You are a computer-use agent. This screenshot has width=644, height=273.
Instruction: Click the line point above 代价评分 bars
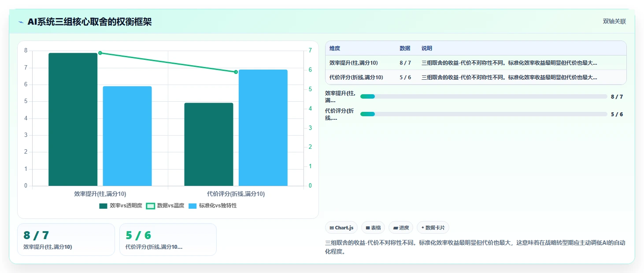pos(236,72)
